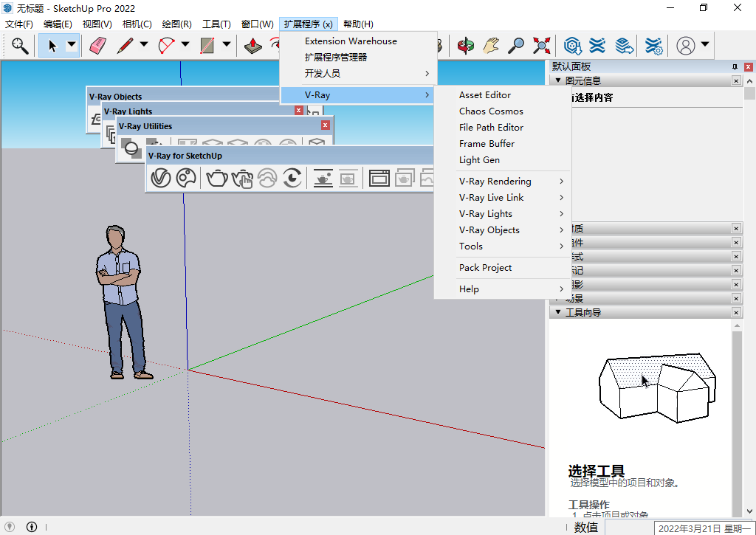
Task: Choose Extension Warehouse from the menu
Action: pyautogui.click(x=359, y=41)
